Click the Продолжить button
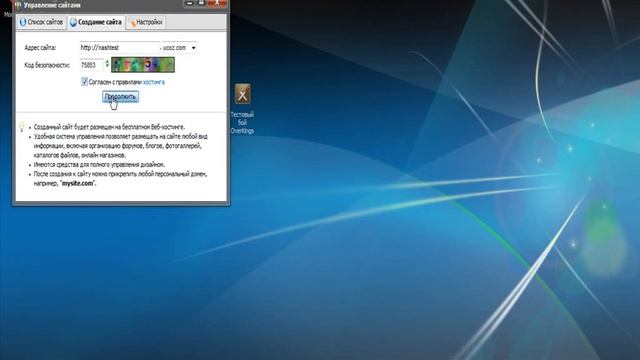The height and width of the screenshot is (360, 640). pyautogui.click(x=120, y=97)
